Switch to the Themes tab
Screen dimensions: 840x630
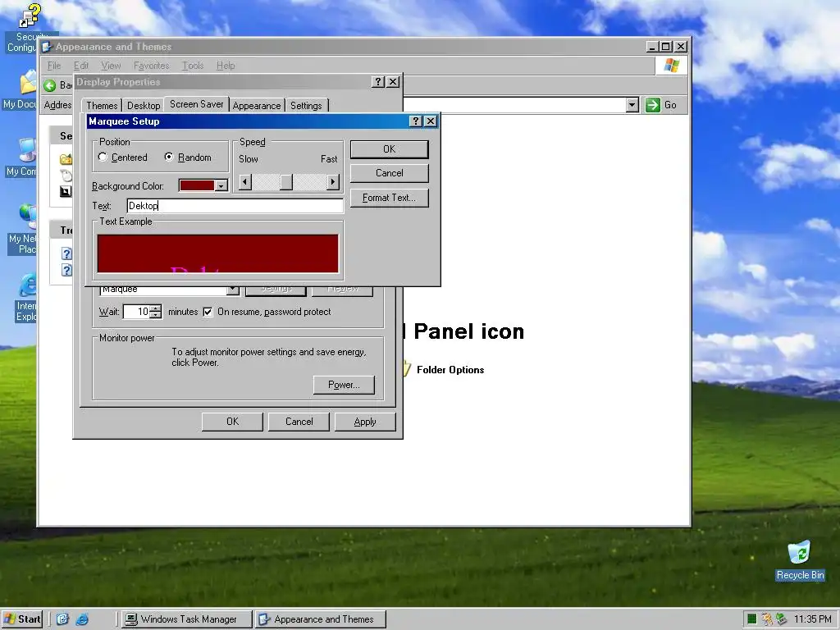pos(102,106)
